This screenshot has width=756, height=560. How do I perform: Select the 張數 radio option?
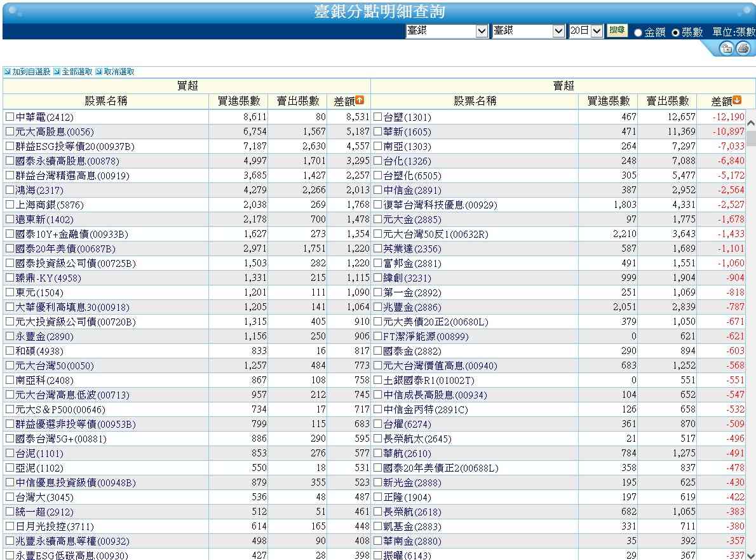pos(675,32)
